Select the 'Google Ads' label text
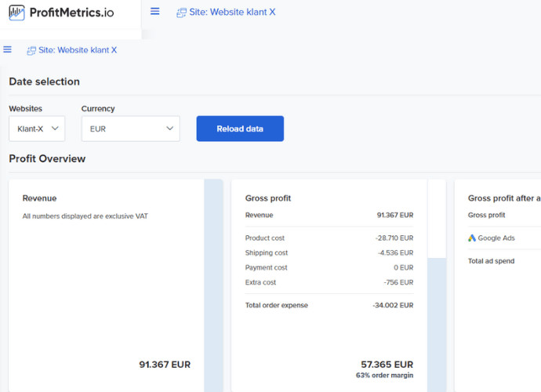Viewport: 541px width, 392px height. click(496, 238)
